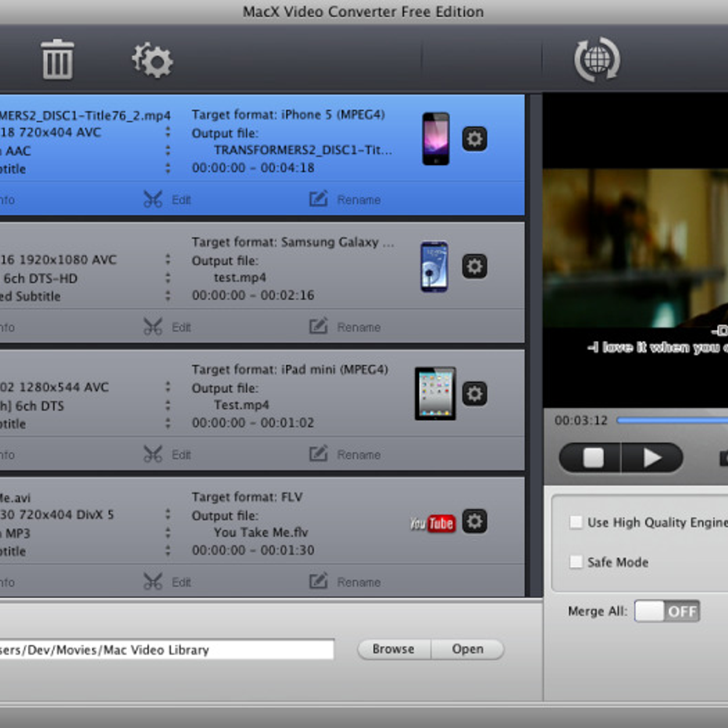Enable Use High Quality Engine checkbox
Image resolution: width=728 pixels, height=728 pixels.
(x=576, y=522)
